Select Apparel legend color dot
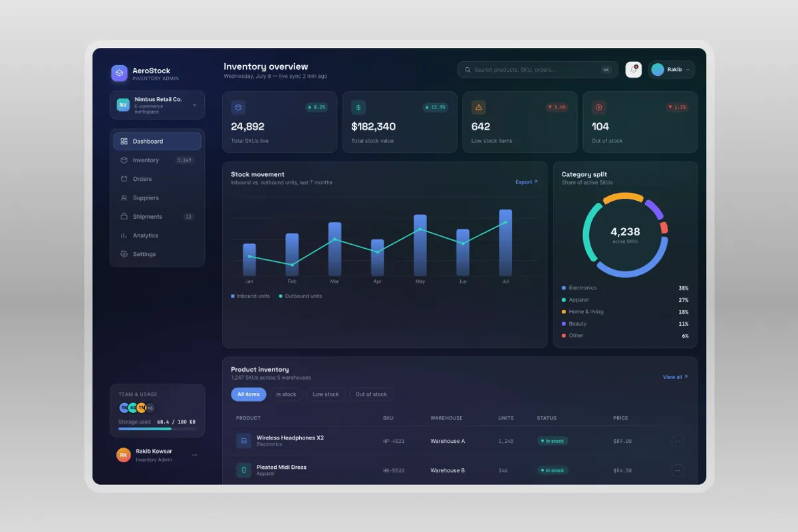798x532 pixels. (564, 300)
